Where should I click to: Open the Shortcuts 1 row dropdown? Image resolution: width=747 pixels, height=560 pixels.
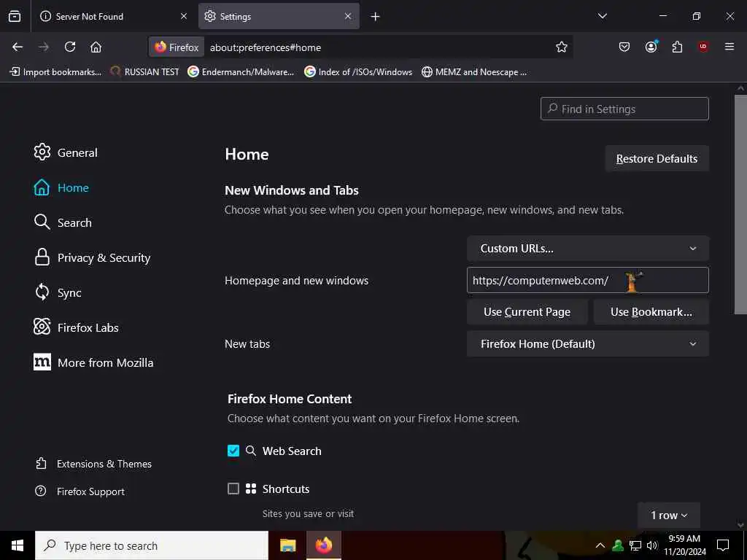click(668, 516)
